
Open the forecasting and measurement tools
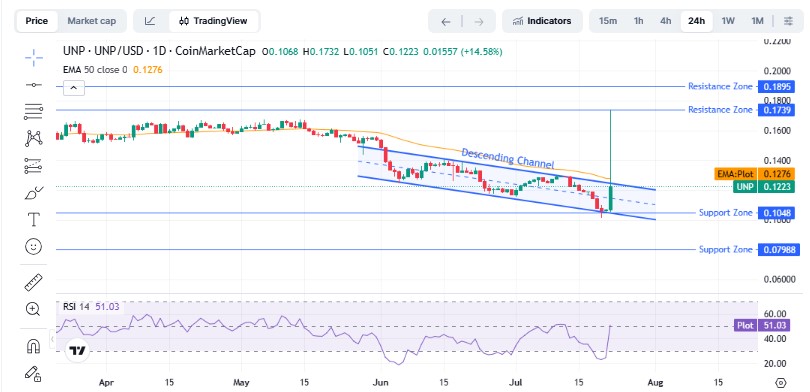pos(34,165)
